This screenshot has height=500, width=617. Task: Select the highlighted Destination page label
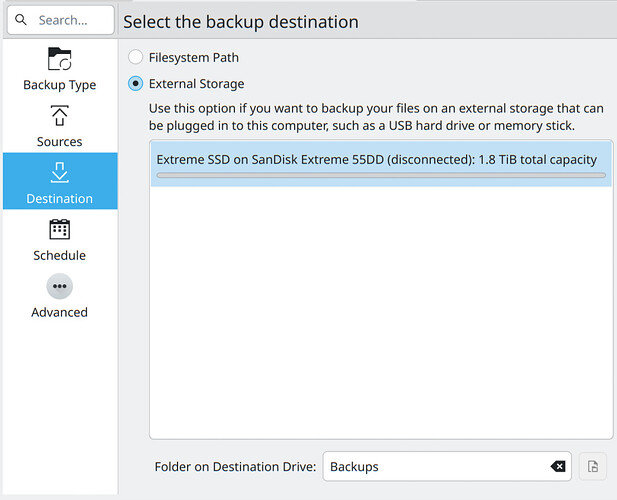[x=59, y=199]
